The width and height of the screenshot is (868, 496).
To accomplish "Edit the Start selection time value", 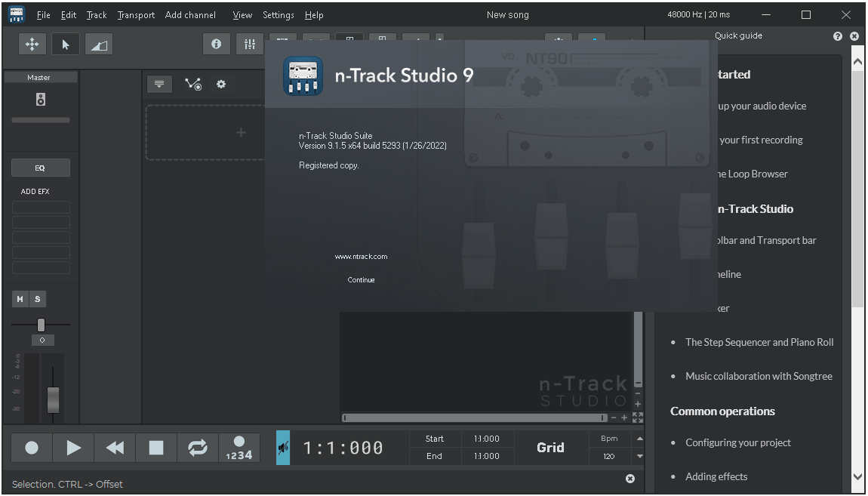I will 487,439.
